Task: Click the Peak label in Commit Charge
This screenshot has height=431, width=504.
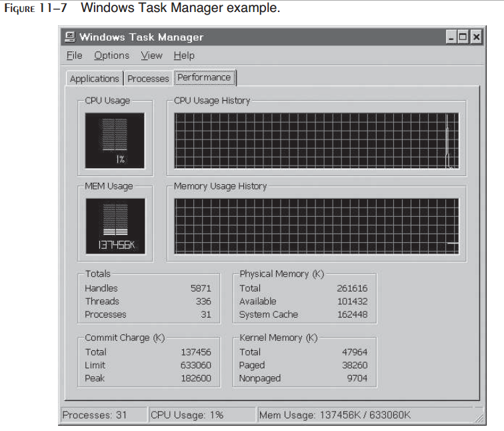Action: [95, 378]
